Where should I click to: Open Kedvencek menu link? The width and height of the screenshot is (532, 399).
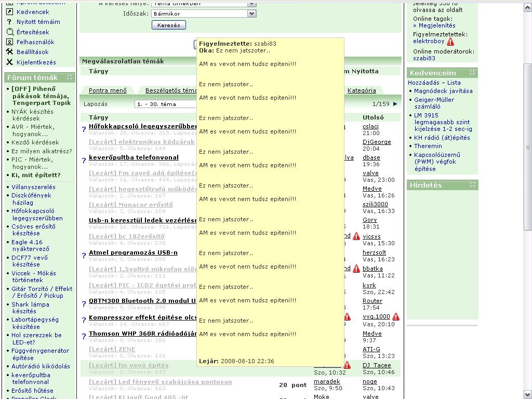(x=33, y=12)
